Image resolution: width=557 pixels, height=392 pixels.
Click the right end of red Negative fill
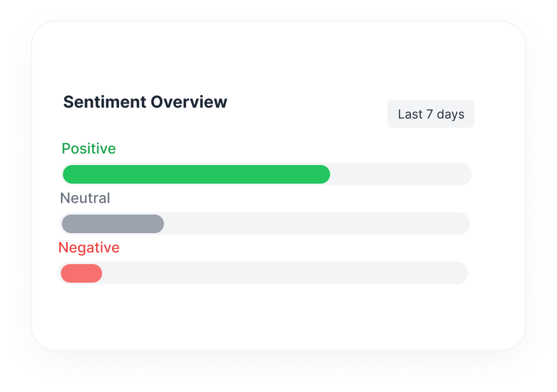pos(97,273)
